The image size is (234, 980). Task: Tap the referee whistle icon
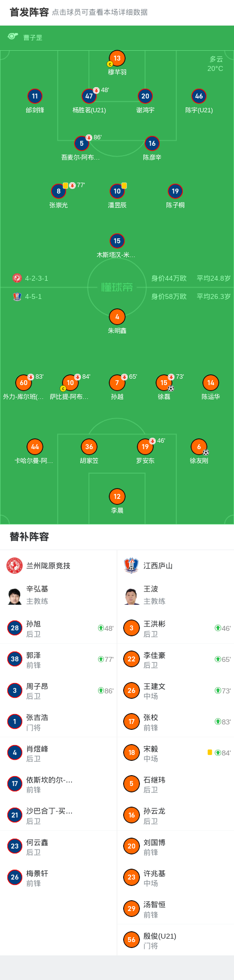click(x=13, y=36)
